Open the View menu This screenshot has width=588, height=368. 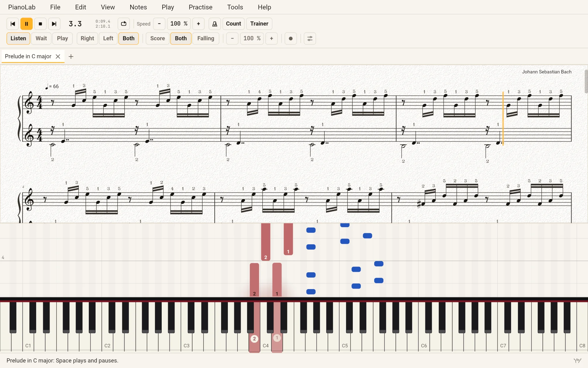point(108,7)
